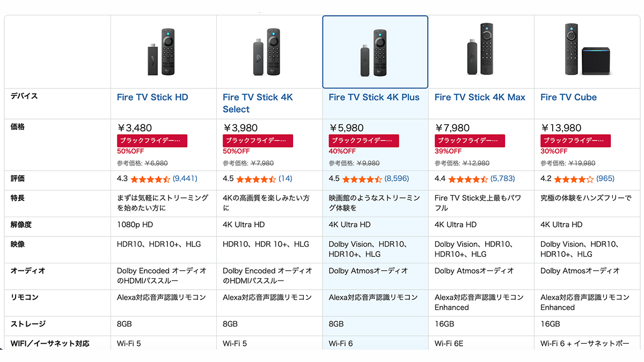Click Black Friday badge under ¥7,980 price
644x362 pixels.
click(469, 141)
